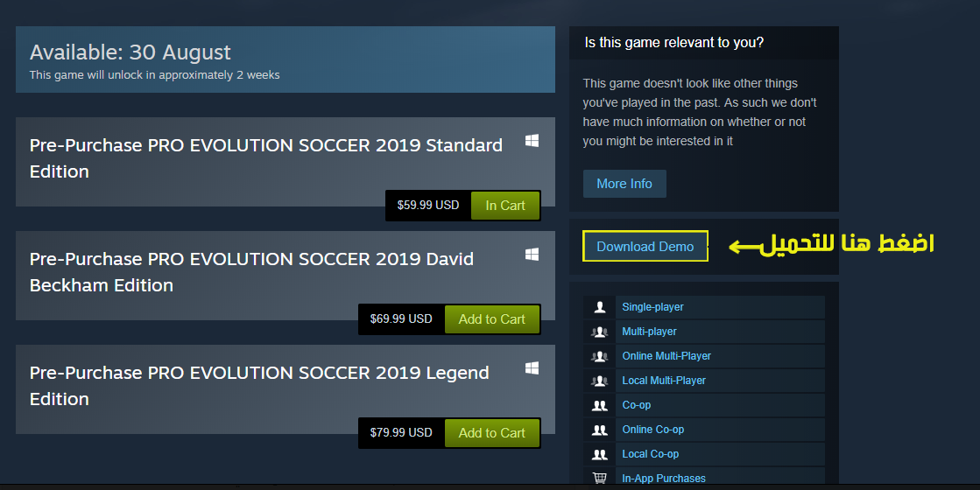The image size is (980, 490).
Task: Click the Co-op feature icon
Action: pyautogui.click(x=599, y=405)
